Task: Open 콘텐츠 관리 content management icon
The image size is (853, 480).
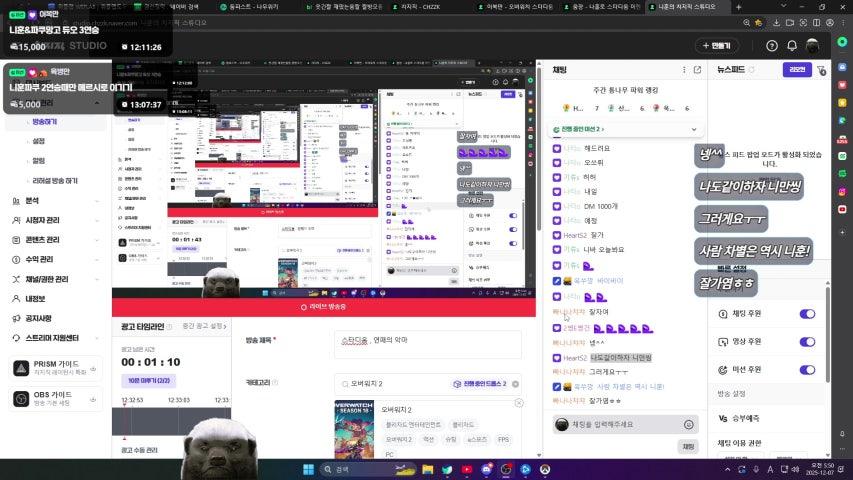Action: [x=16, y=240]
